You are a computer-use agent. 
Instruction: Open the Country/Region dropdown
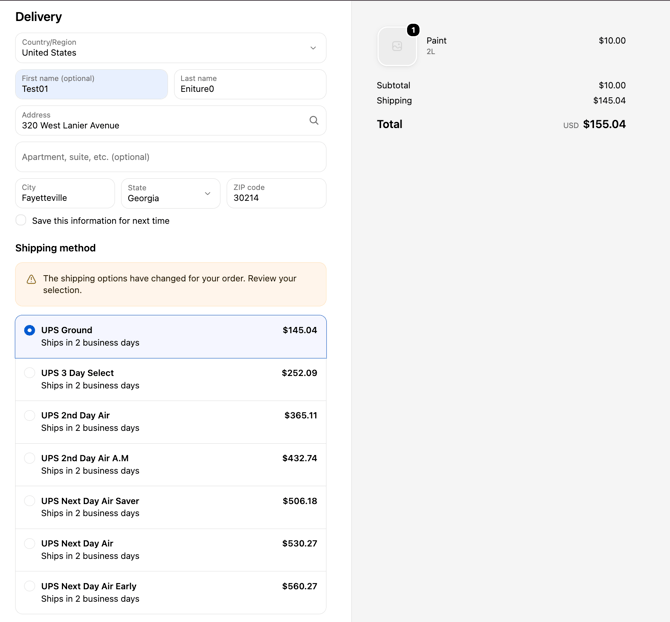(x=171, y=48)
